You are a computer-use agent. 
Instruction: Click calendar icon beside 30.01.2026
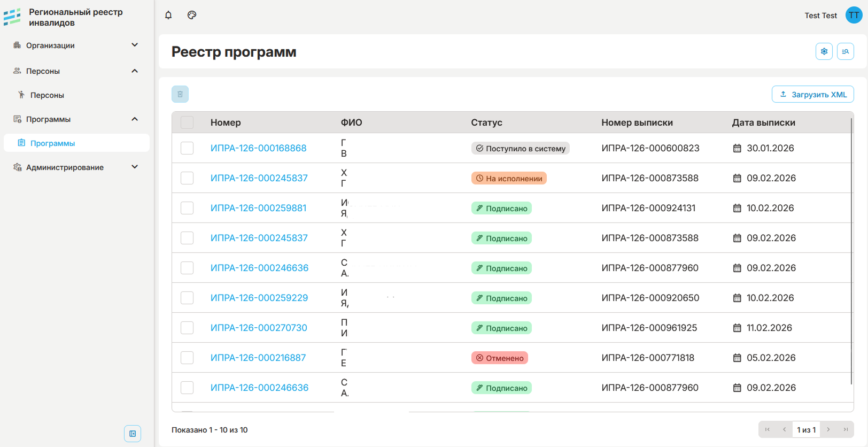[x=737, y=148]
